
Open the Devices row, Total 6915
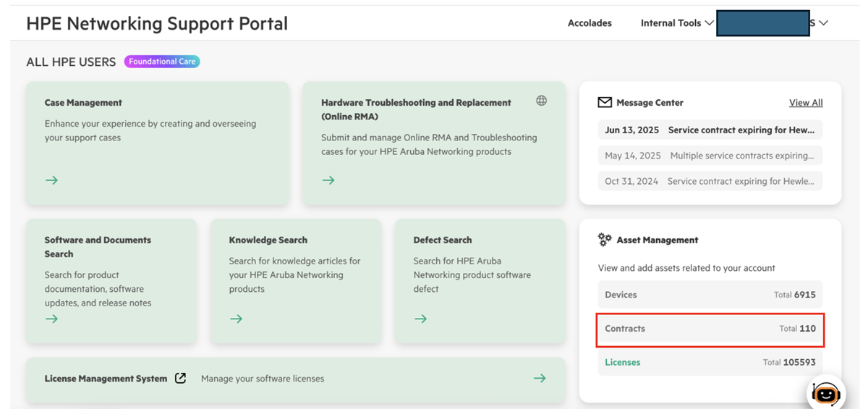click(710, 295)
